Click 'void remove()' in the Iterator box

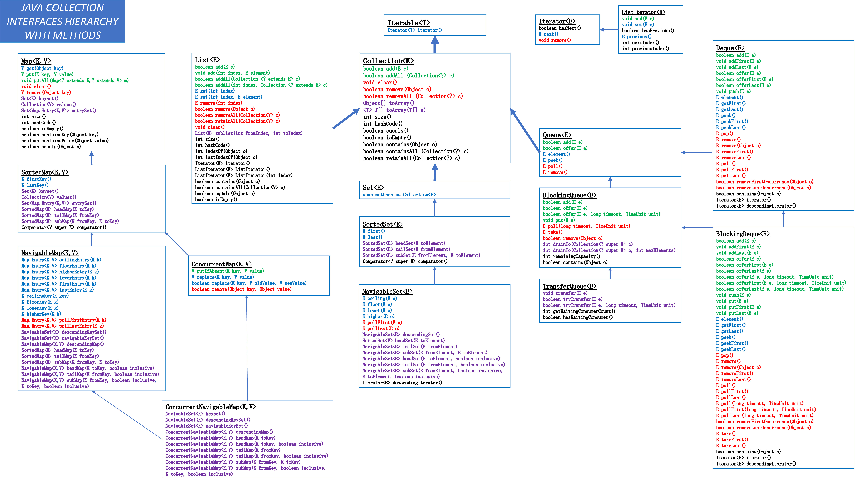tap(555, 40)
